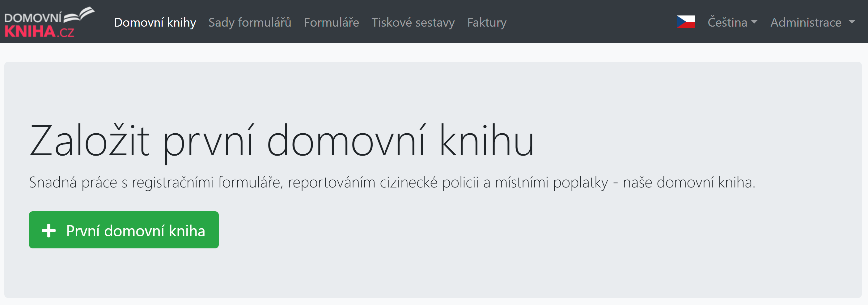
Task: Go to Sady formulářů
Action: (250, 22)
